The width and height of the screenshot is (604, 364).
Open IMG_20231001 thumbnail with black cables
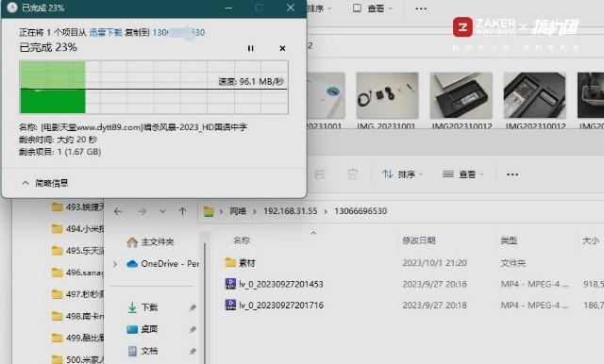pos(387,95)
